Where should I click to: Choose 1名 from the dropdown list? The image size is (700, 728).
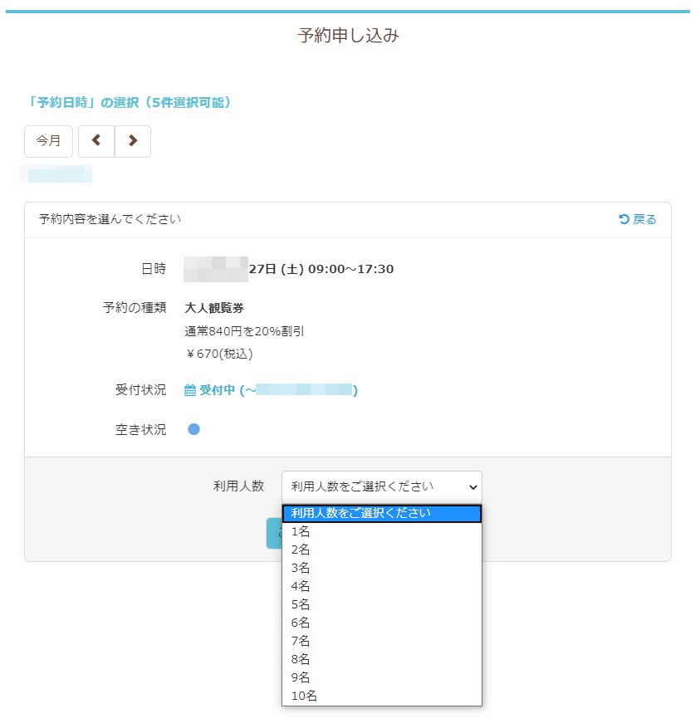coord(301,532)
